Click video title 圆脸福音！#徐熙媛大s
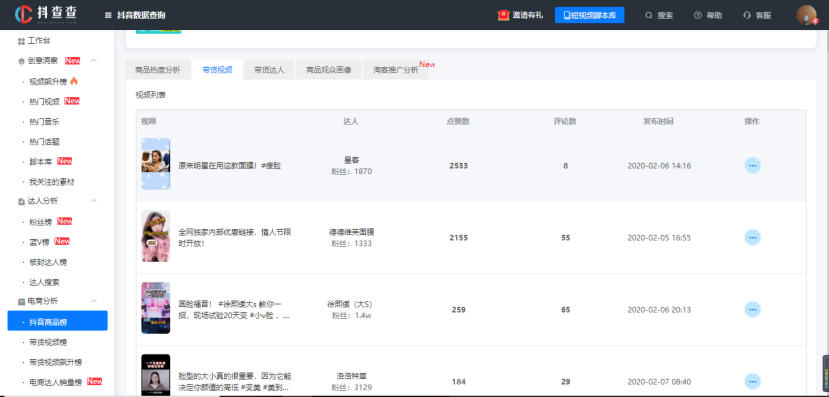The image size is (829, 397). (x=234, y=309)
